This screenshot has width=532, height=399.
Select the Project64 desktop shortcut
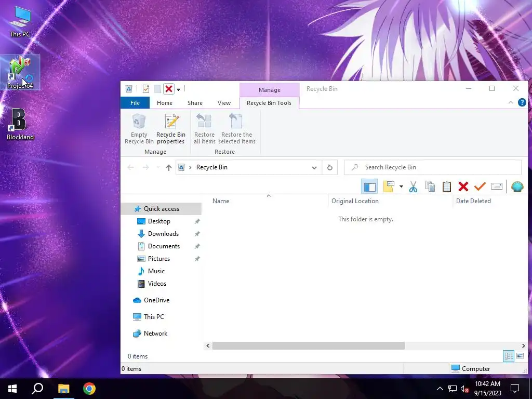[x=20, y=72]
